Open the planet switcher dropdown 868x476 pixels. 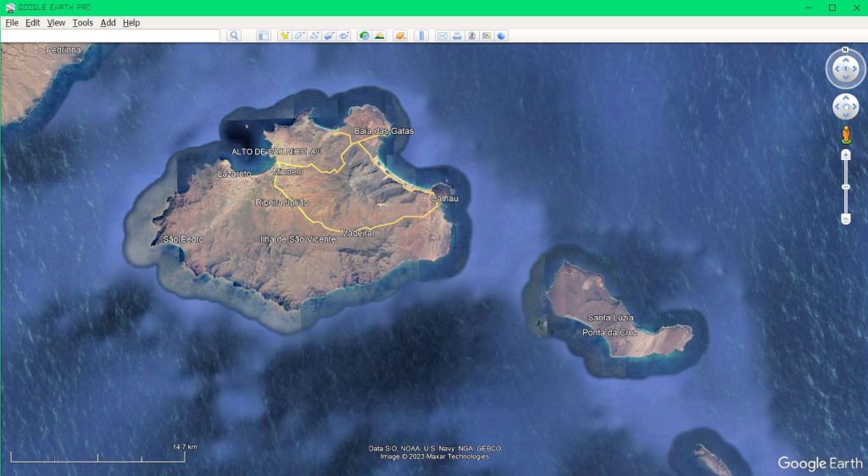point(400,36)
